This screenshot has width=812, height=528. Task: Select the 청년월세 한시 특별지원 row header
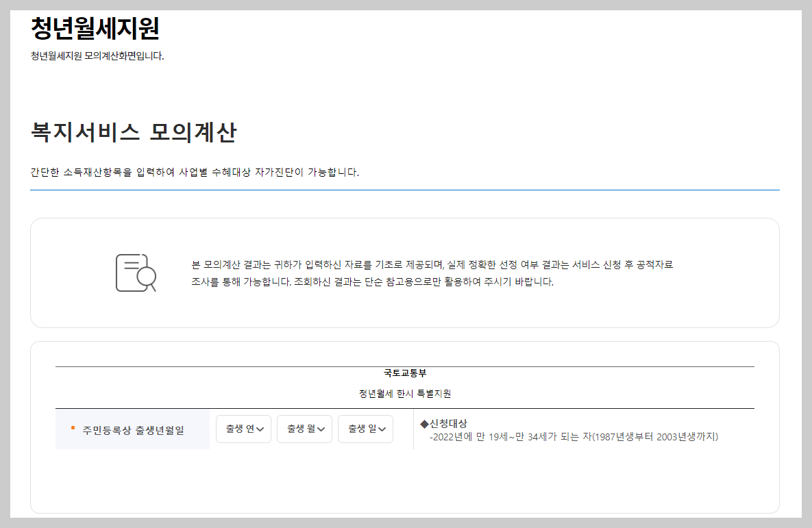[x=404, y=393]
